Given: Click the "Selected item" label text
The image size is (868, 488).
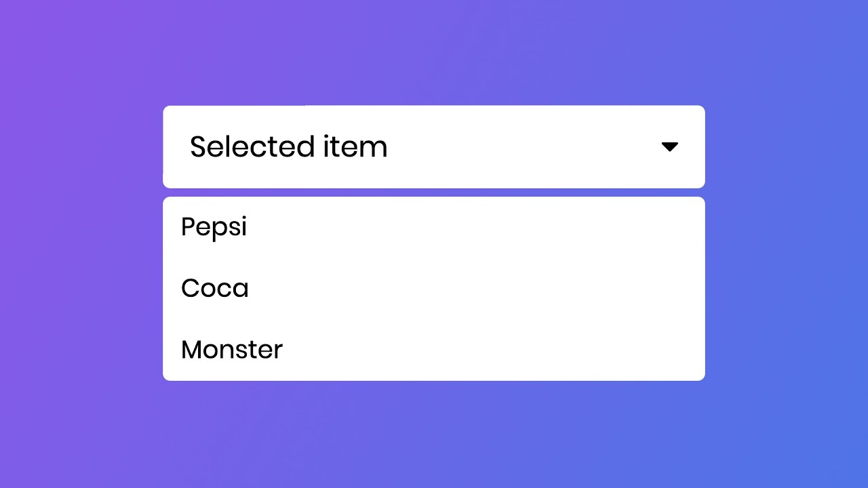Looking at the screenshot, I should [288, 147].
